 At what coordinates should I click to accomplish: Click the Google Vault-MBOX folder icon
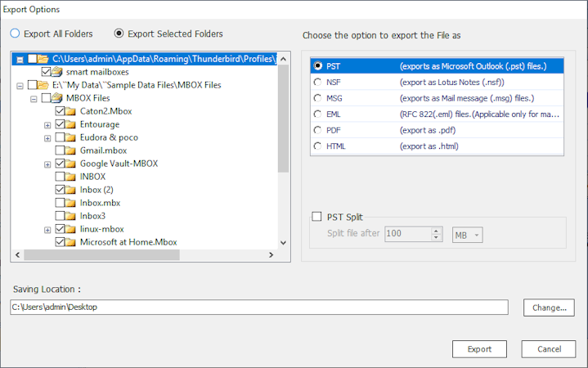coord(70,164)
